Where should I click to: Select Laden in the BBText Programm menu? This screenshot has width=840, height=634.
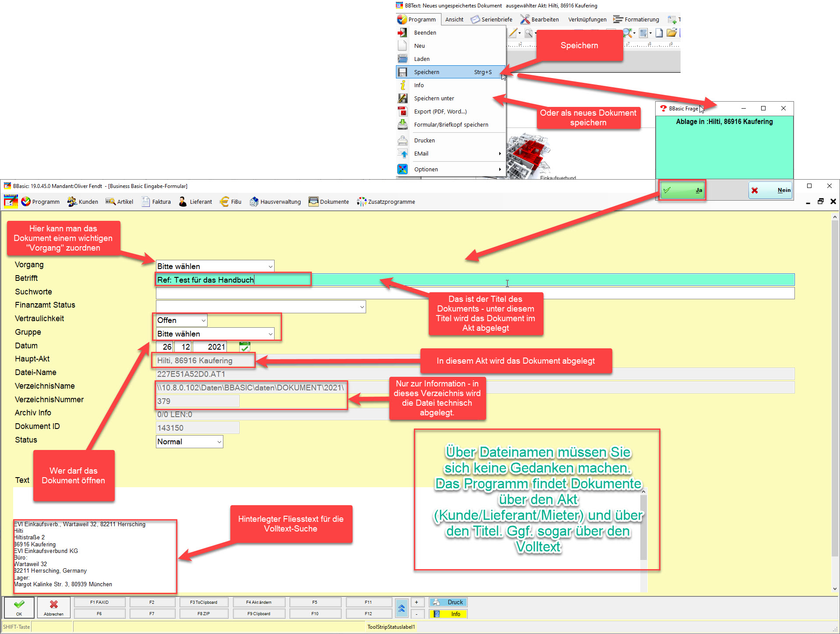[451, 59]
